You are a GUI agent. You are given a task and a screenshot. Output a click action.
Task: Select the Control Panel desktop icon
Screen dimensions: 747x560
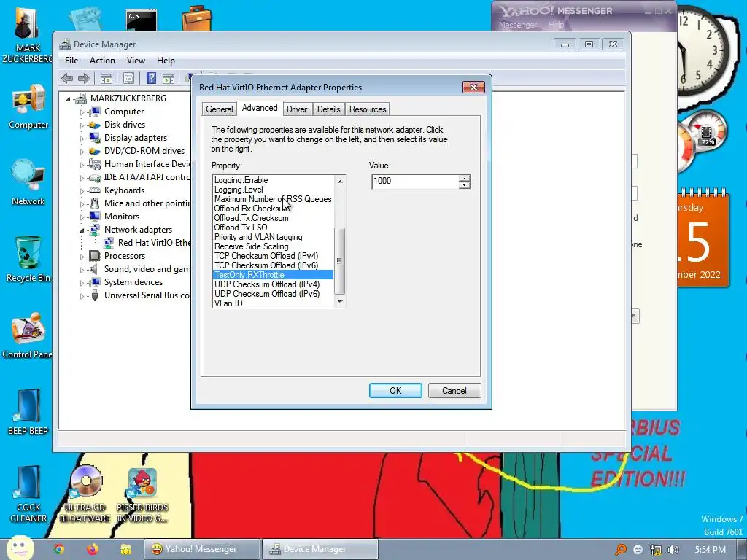[x=27, y=335]
